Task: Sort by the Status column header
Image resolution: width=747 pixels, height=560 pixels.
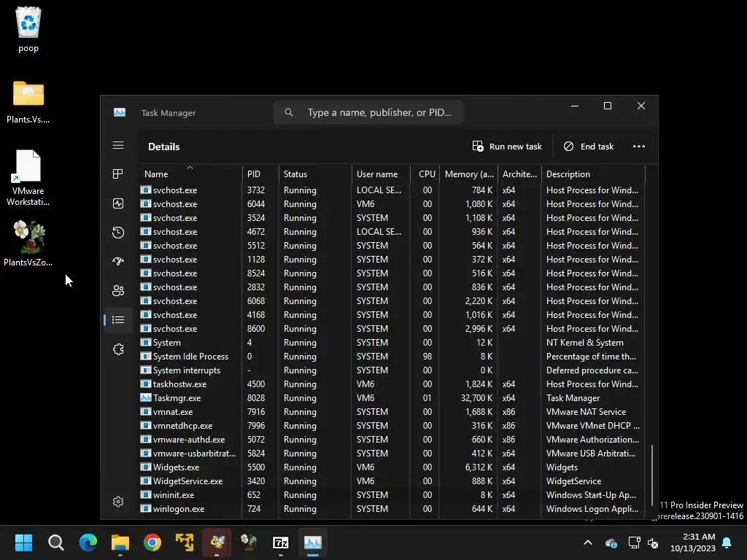Action: click(x=315, y=174)
